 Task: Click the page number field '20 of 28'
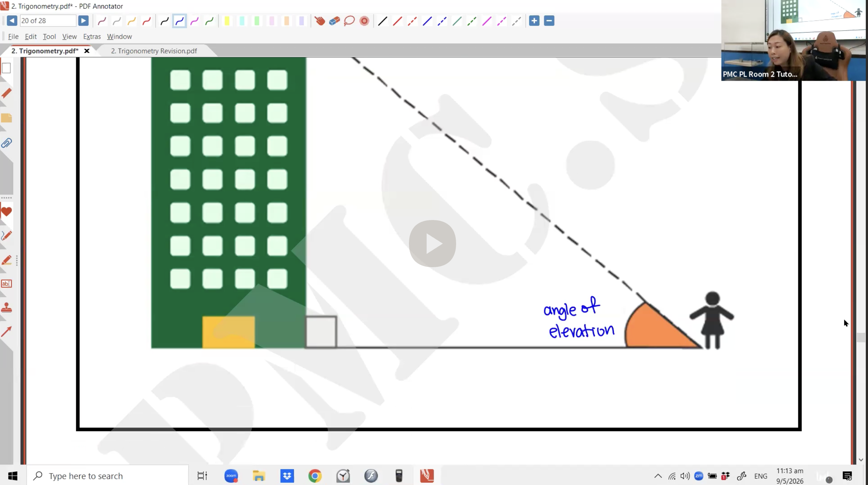tap(48, 21)
